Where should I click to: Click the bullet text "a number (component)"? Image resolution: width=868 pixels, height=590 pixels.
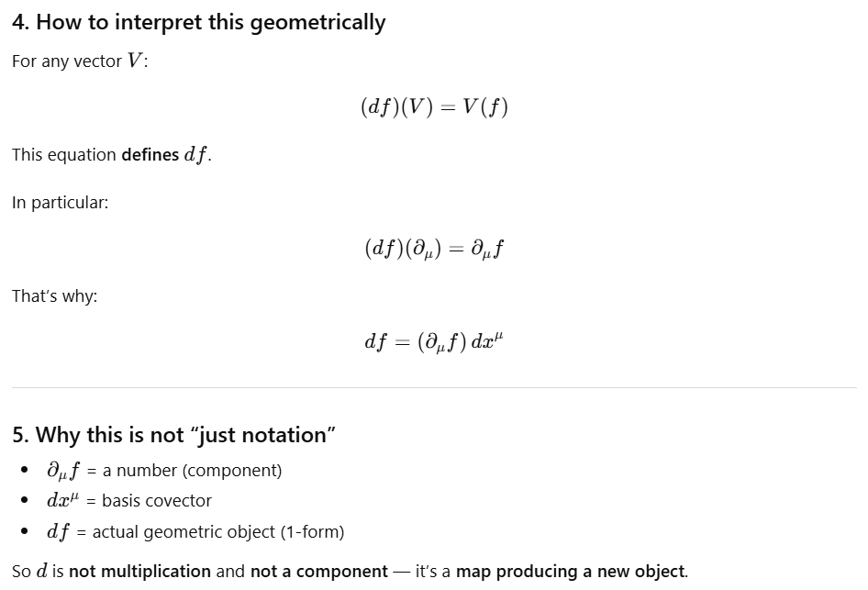coord(192,471)
